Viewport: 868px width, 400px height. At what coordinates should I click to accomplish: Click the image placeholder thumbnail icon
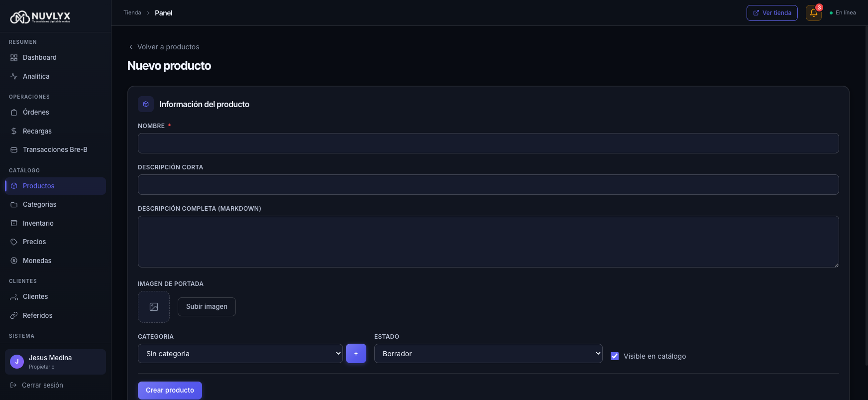154,307
